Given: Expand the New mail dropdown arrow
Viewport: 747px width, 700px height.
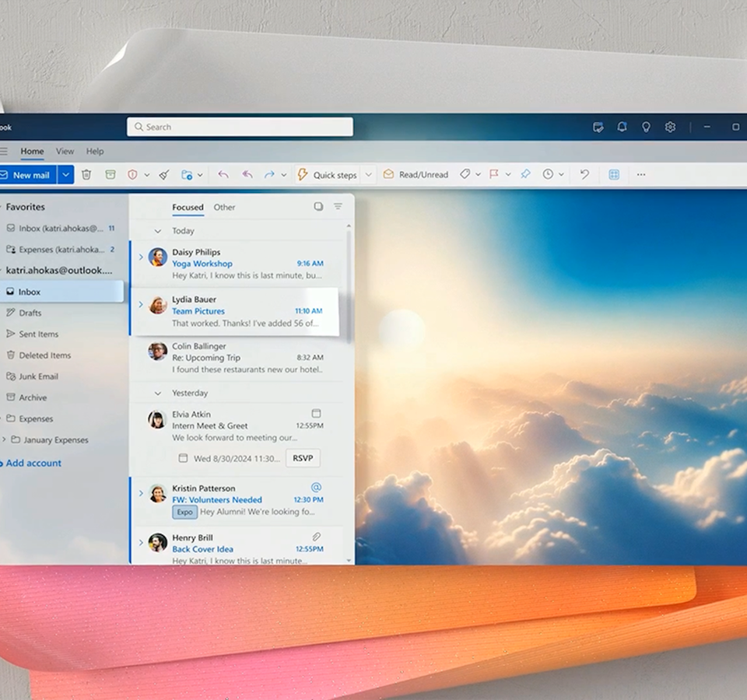Looking at the screenshot, I should (65, 175).
